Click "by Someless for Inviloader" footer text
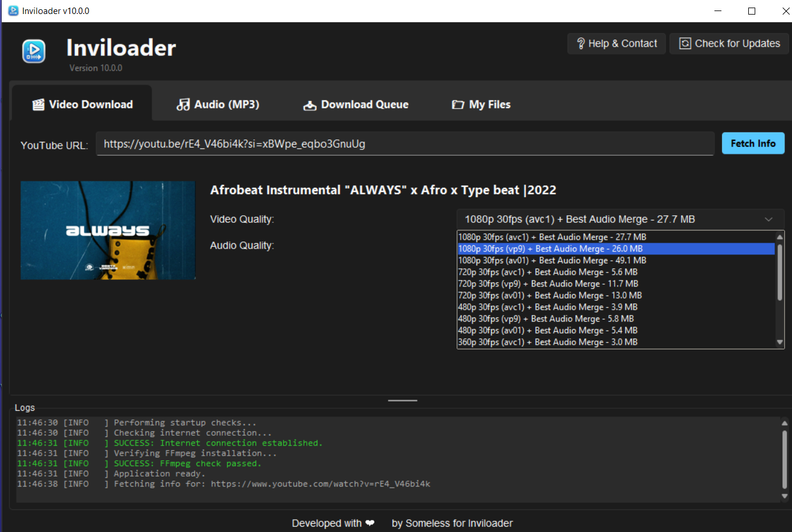This screenshot has width=792, height=532. tap(452, 523)
